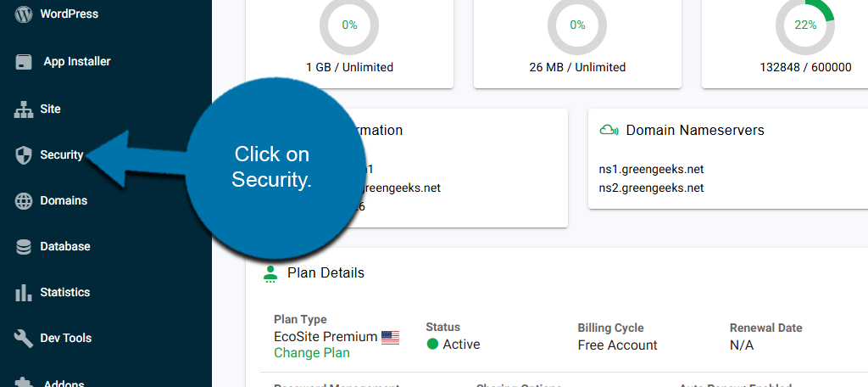Screen dimensions: 868x387
Task: Click the Addons puzzle piece icon
Action: (x=24, y=382)
